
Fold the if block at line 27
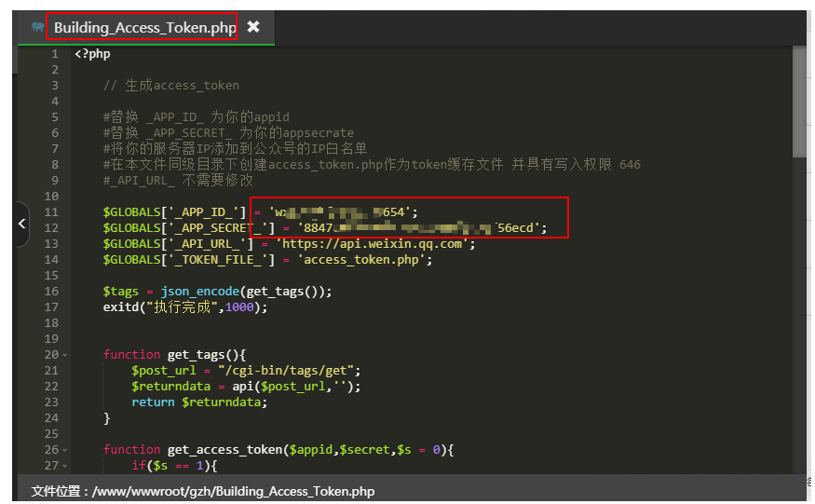[x=64, y=466]
